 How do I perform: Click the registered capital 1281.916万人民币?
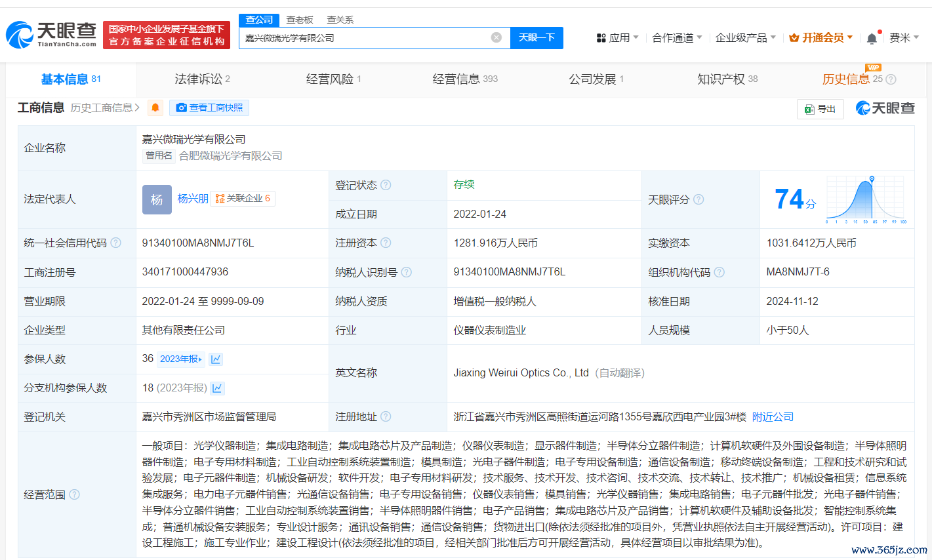pos(495,243)
